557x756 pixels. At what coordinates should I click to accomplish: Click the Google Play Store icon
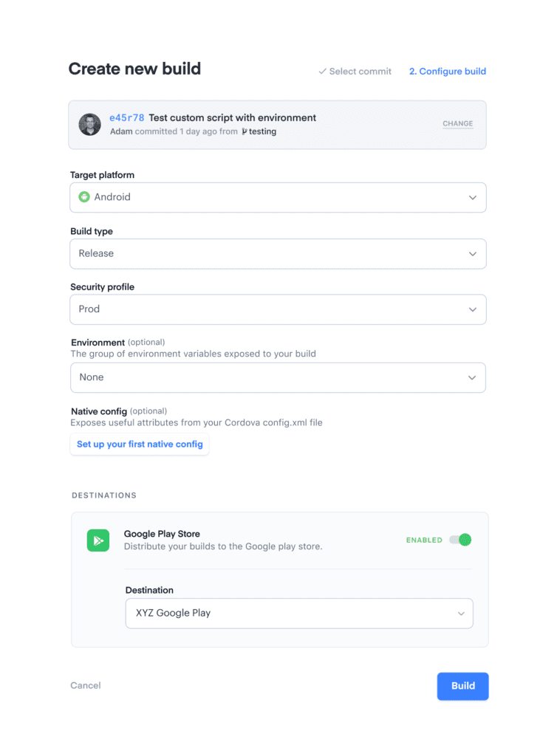(x=98, y=540)
